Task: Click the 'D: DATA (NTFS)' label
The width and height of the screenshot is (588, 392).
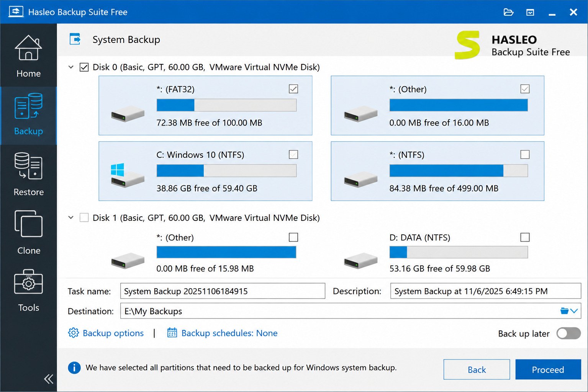Action: 420,237
